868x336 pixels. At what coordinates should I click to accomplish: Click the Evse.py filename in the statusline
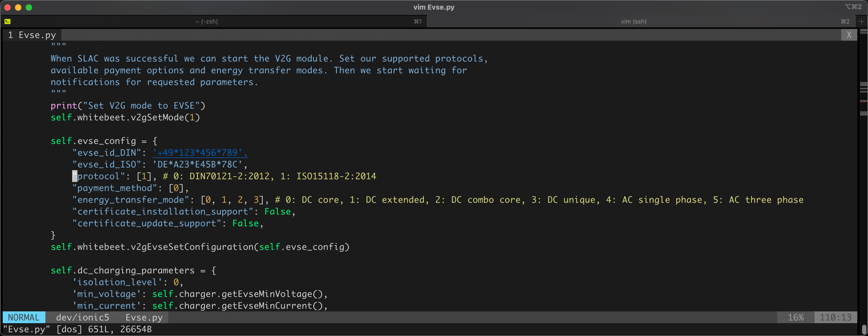(144, 317)
